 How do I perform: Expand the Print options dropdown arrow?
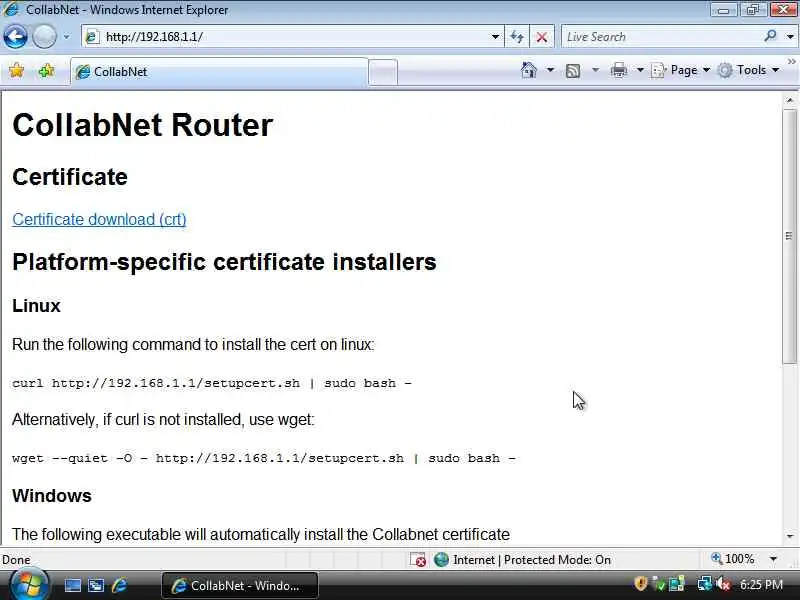point(640,70)
